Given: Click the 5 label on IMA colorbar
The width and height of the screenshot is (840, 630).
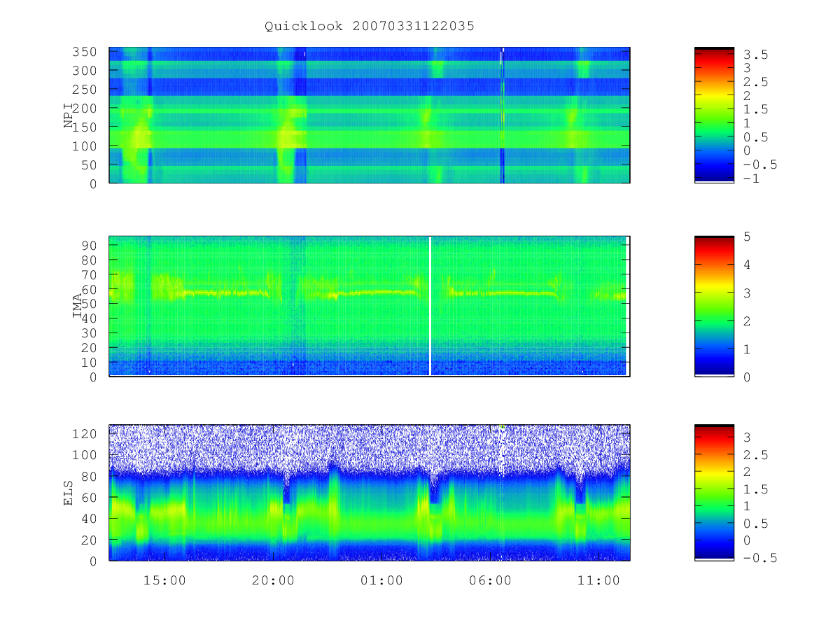Looking at the screenshot, I should point(748,237).
